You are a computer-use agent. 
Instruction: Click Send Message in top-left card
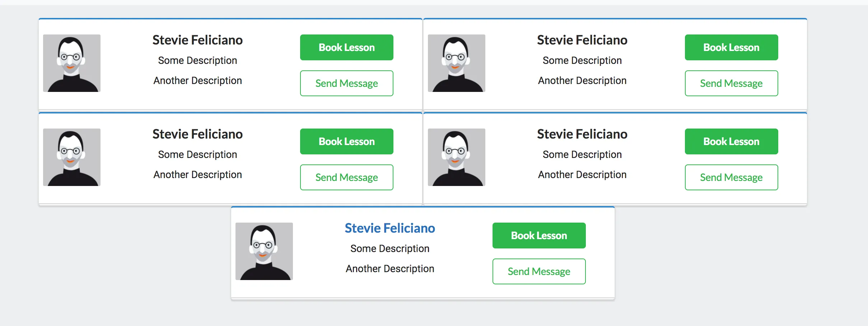346,83
